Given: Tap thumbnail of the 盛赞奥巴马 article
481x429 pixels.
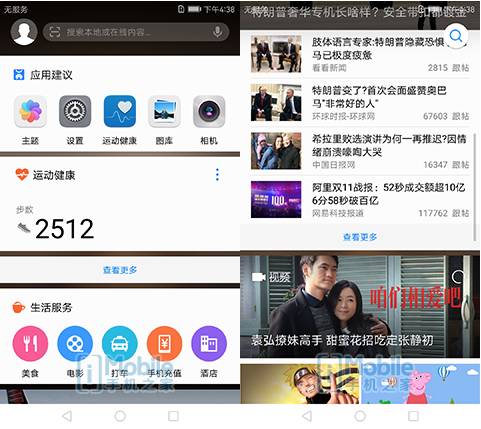Looking at the screenshot, I should [276, 103].
